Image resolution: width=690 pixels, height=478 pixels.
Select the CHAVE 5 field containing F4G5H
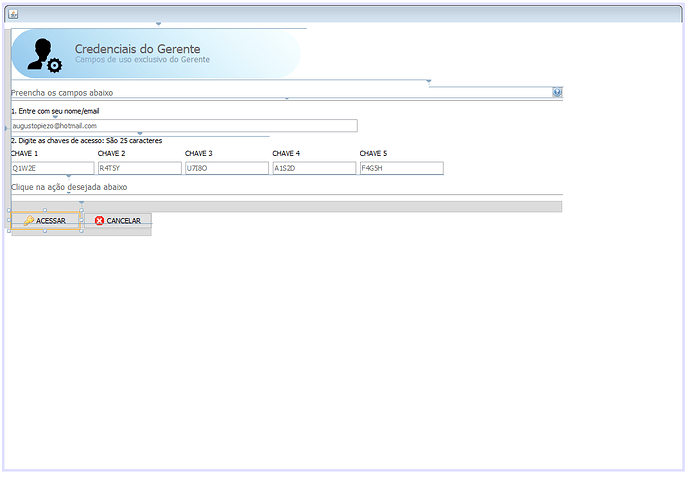401,168
